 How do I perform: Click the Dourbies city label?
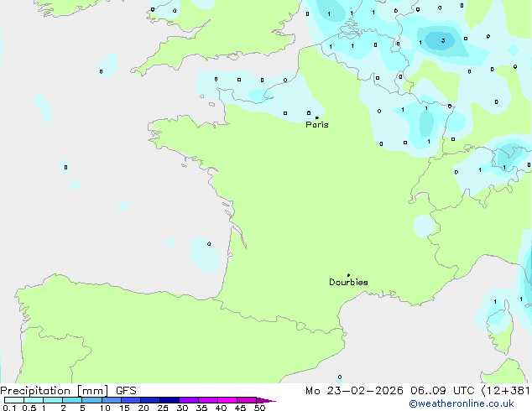(x=348, y=282)
